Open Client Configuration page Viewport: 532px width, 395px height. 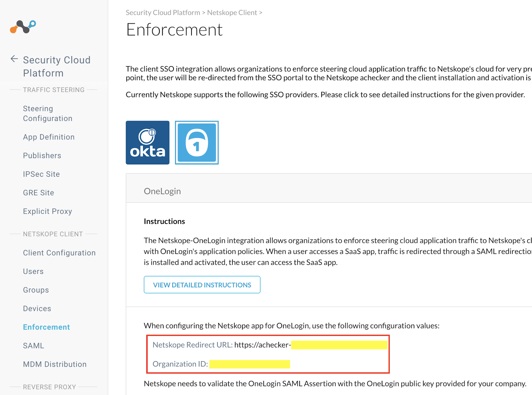(59, 253)
